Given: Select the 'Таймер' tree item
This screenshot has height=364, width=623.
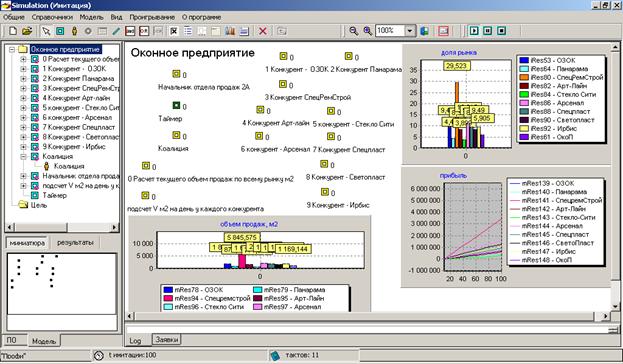Looking at the screenshot, I should pyautogui.click(x=54, y=196).
